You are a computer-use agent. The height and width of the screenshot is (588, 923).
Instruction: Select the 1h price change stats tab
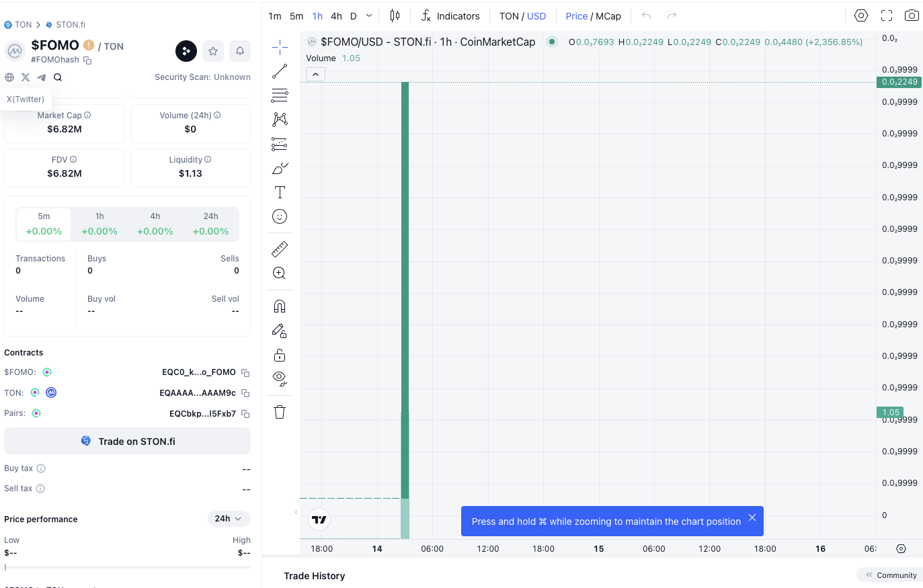pos(99,224)
